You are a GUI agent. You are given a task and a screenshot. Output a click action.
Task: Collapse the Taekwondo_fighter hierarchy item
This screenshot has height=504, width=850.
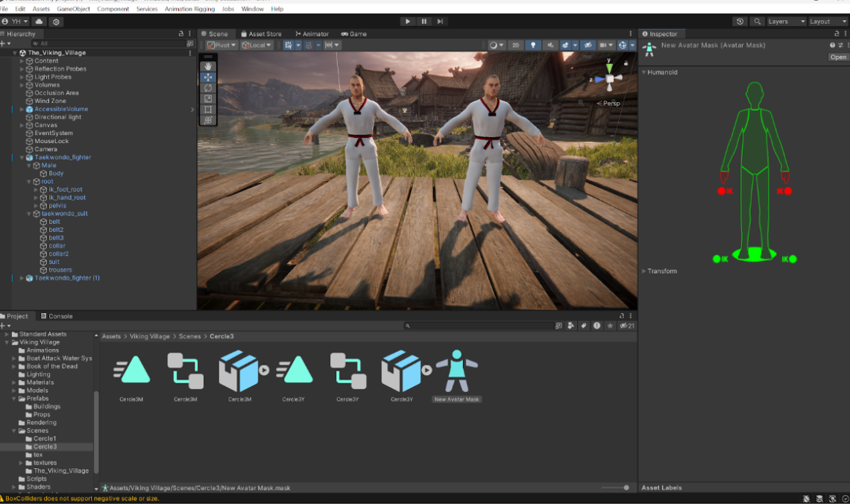(22, 158)
